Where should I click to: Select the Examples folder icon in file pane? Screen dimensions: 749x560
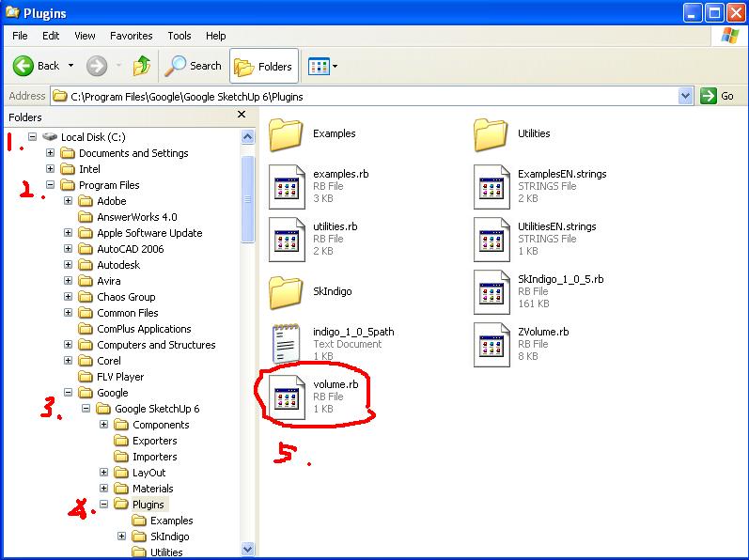click(x=286, y=135)
